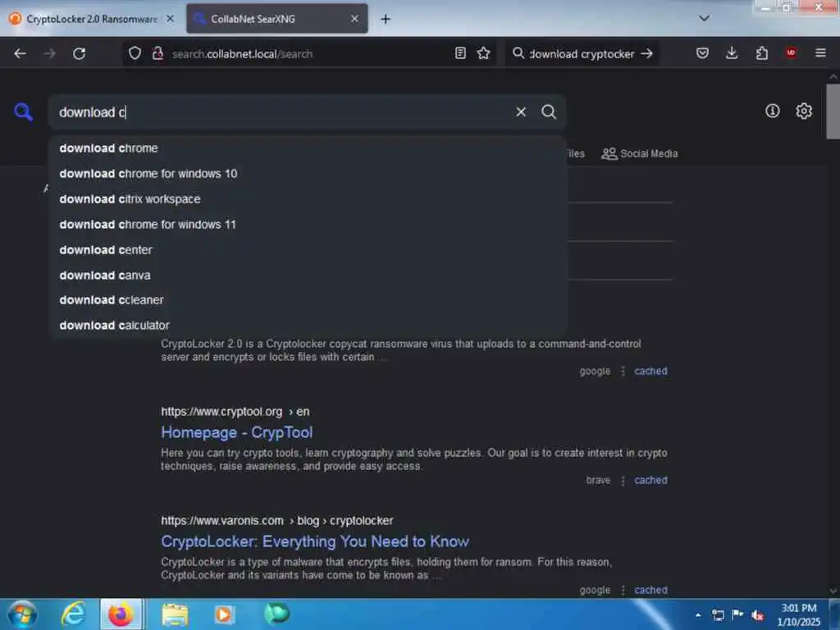Click the SearXNG logo magnifier
Image resolution: width=840 pixels, height=630 pixels.
point(23,112)
